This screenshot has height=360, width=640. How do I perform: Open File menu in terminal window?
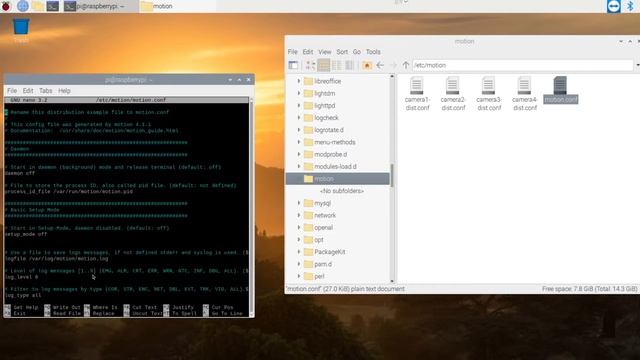pos(12,91)
